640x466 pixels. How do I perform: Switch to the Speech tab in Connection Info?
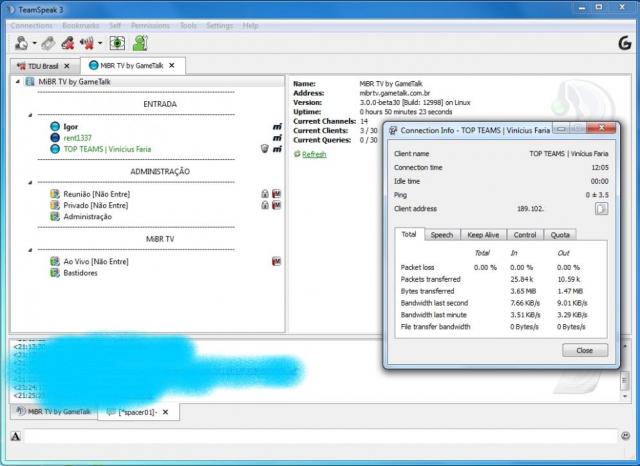coord(442,235)
